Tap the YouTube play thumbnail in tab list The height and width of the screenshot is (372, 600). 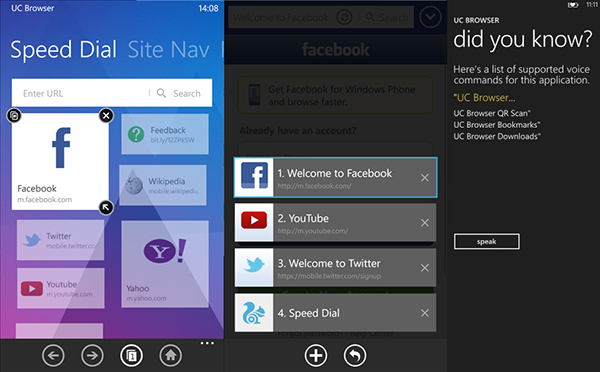(254, 222)
